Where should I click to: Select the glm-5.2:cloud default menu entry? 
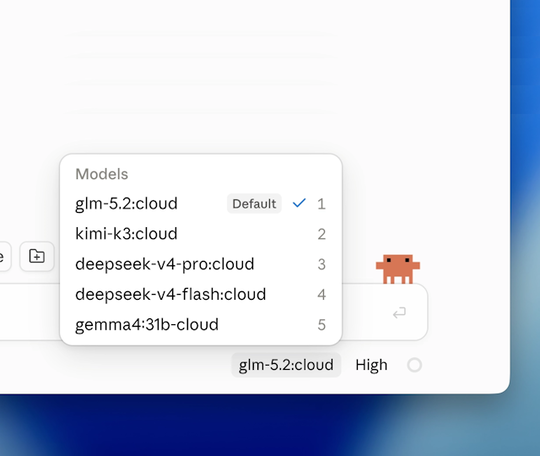(201, 204)
